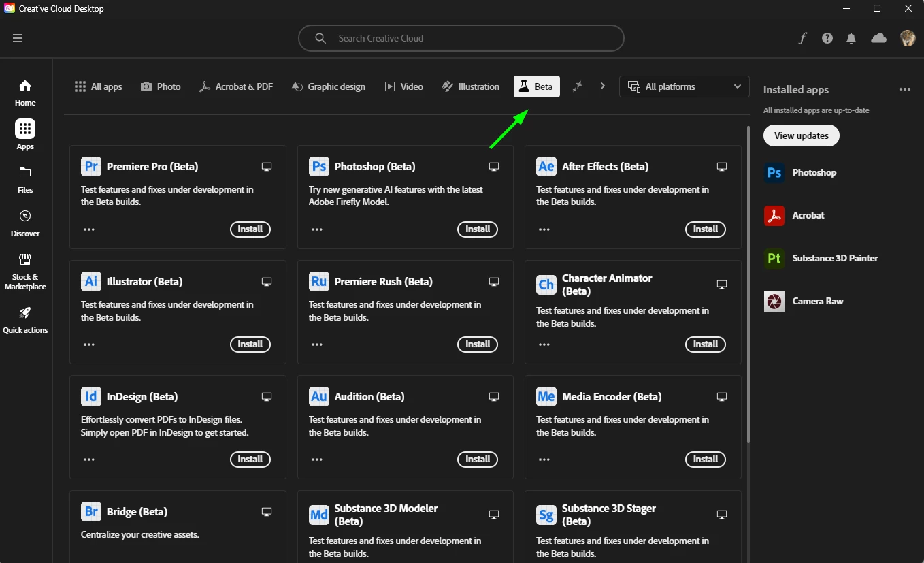This screenshot has height=563, width=924.
Task: Open Files in the sidebar
Action: click(25, 180)
